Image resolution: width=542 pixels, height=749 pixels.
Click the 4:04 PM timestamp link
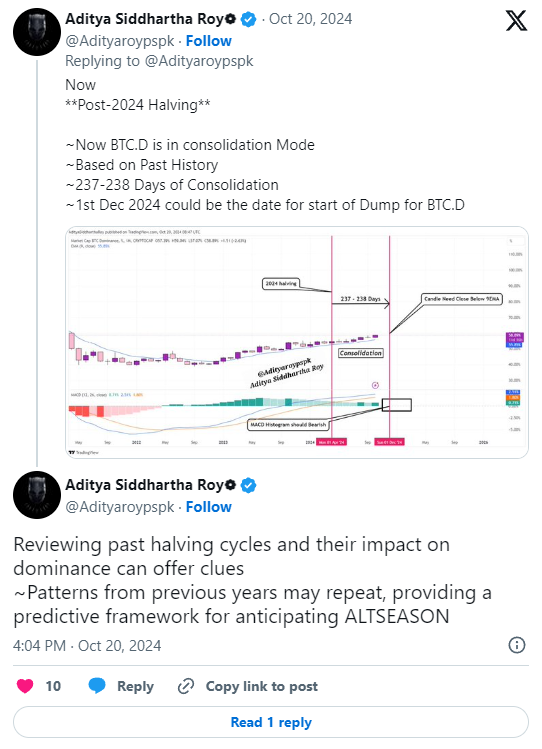[87, 646]
